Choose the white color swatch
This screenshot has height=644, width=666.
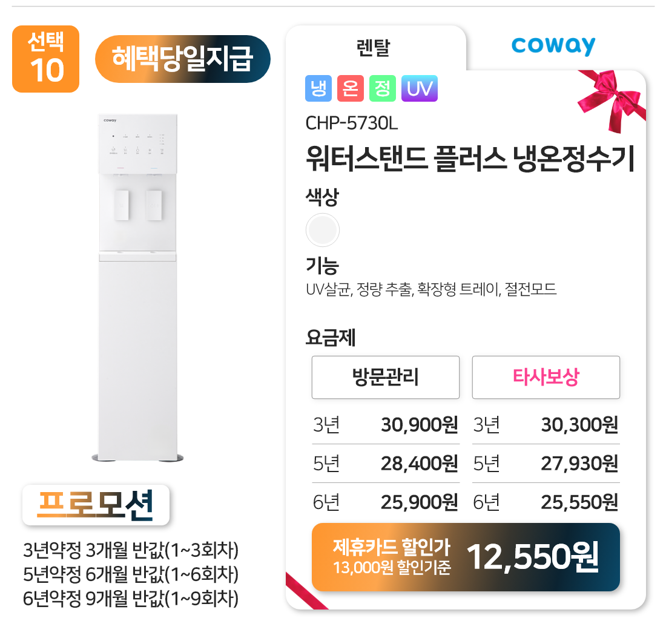(x=323, y=230)
